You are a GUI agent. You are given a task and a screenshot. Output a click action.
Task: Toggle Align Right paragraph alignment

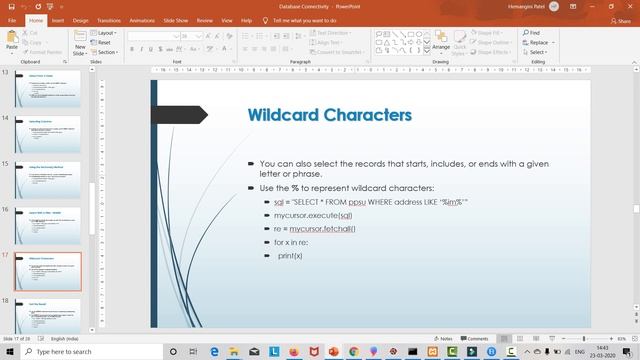[x=264, y=49]
